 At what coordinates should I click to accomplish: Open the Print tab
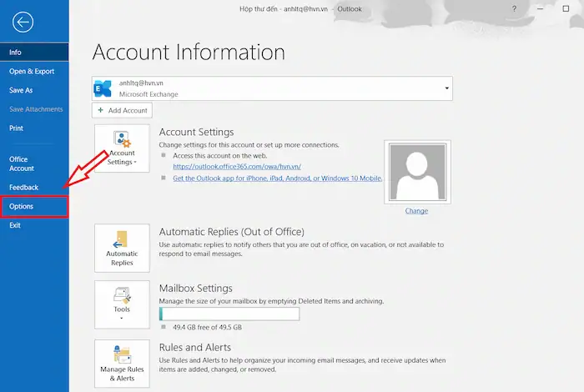(34, 128)
